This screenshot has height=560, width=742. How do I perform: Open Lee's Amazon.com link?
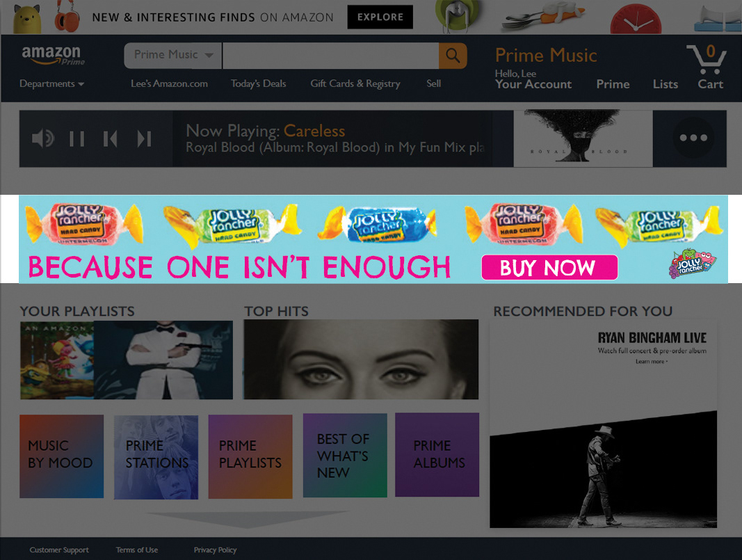tap(169, 83)
